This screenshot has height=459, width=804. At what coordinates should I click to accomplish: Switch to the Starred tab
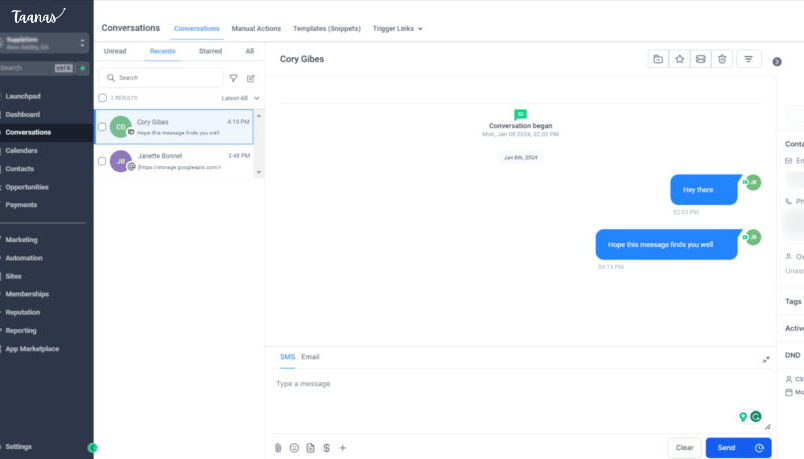210,51
